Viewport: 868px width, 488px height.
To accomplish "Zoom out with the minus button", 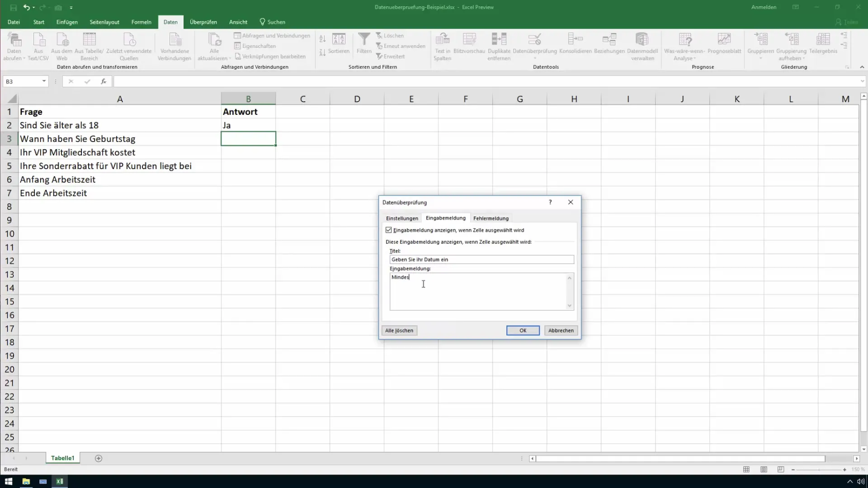I will pos(793,470).
